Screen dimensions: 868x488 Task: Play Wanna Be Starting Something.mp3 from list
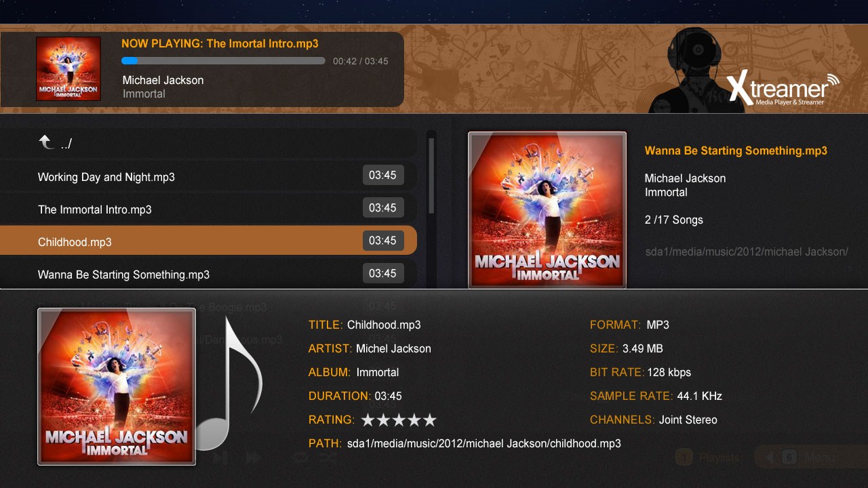click(x=208, y=274)
